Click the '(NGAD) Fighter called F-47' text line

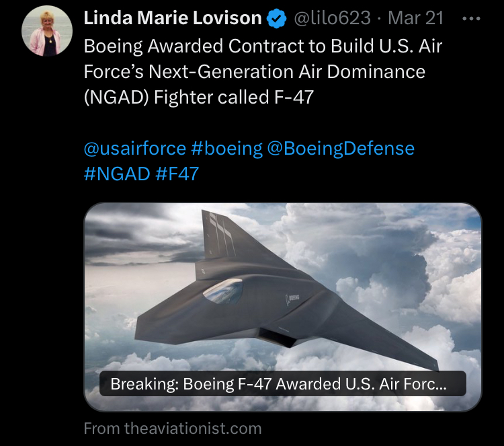click(x=198, y=96)
